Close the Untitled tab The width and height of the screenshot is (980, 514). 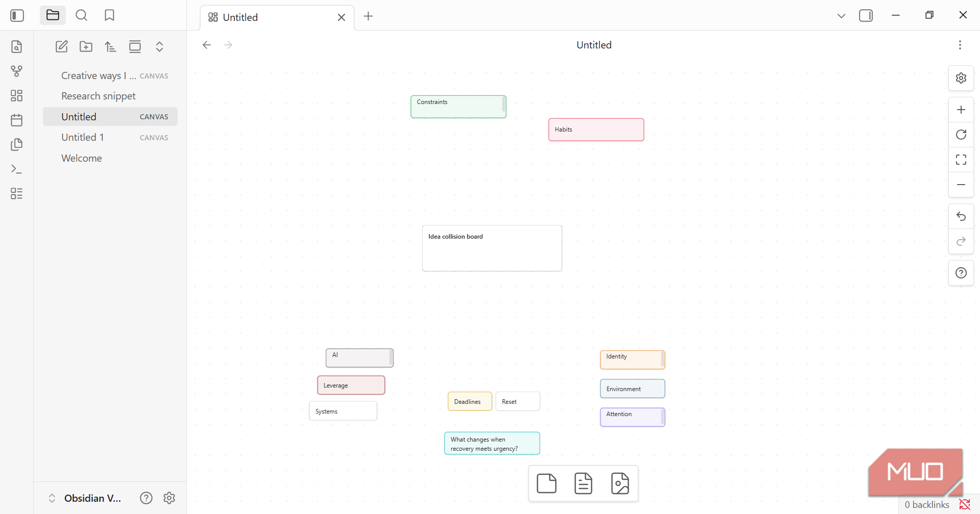point(341,17)
